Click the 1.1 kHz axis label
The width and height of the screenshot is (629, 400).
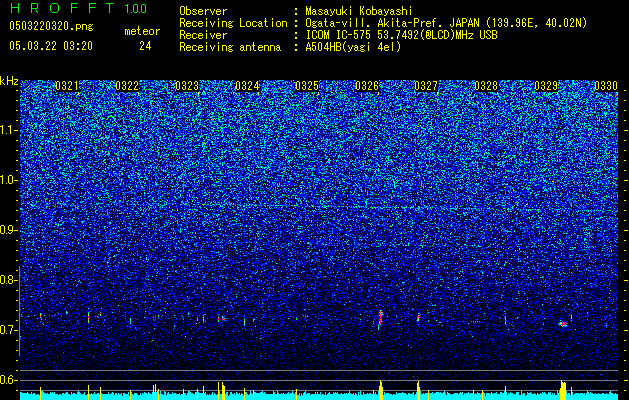(8, 130)
